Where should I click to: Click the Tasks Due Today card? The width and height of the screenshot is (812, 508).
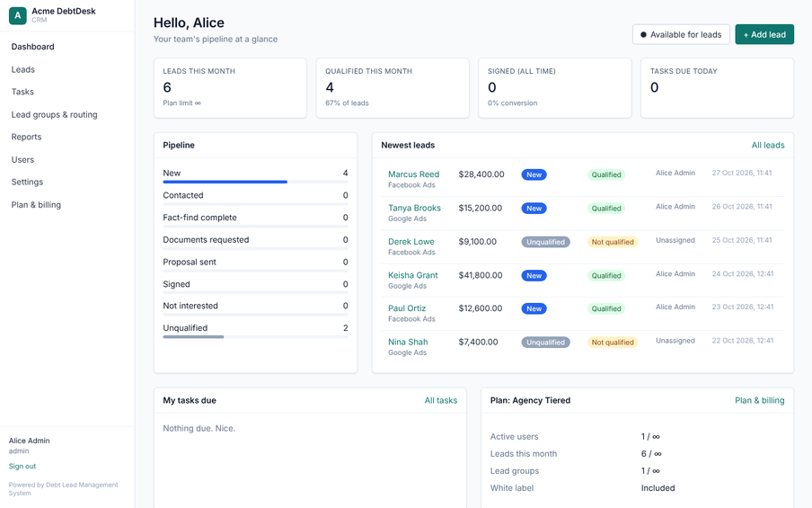click(x=717, y=87)
